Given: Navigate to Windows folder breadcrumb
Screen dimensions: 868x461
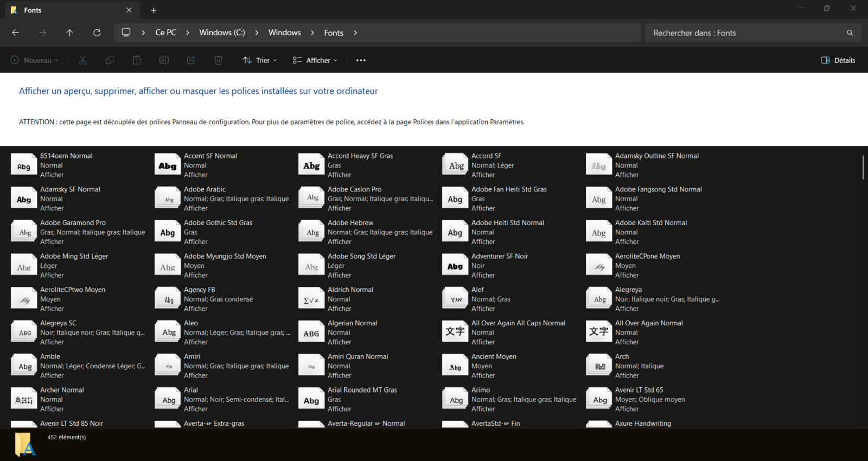Looking at the screenshot, I should [x=284, y=33].
